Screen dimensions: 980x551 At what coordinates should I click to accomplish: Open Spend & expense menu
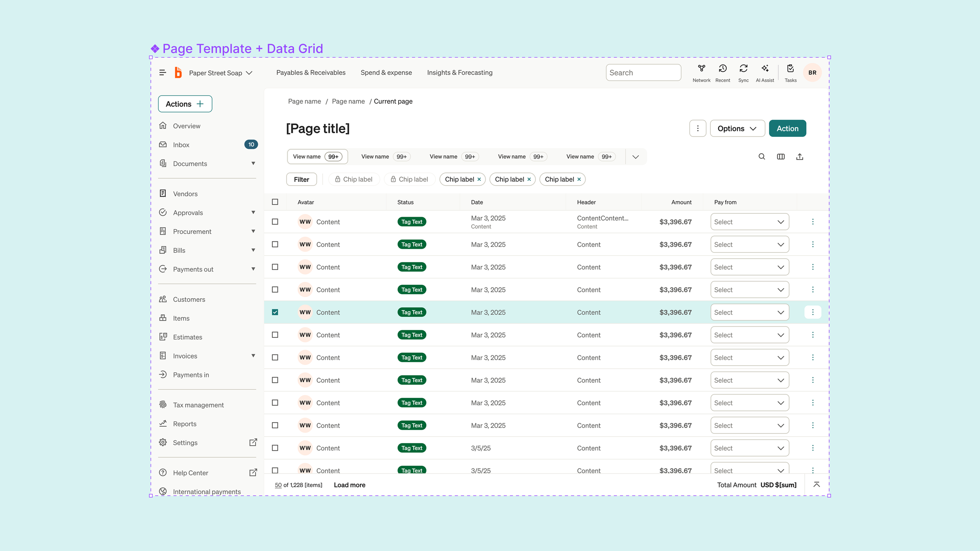pos(386,72)
